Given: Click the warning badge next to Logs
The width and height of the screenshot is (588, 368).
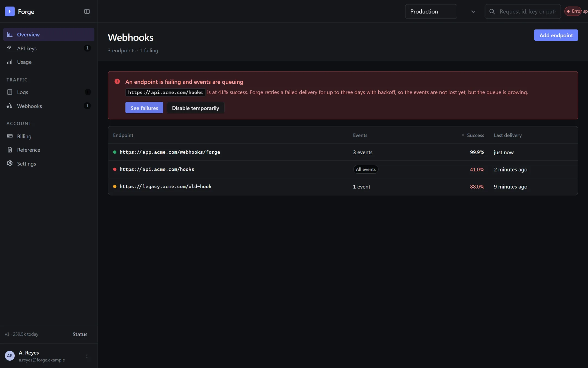Looking at the screenshot, I should pos(88,92).
